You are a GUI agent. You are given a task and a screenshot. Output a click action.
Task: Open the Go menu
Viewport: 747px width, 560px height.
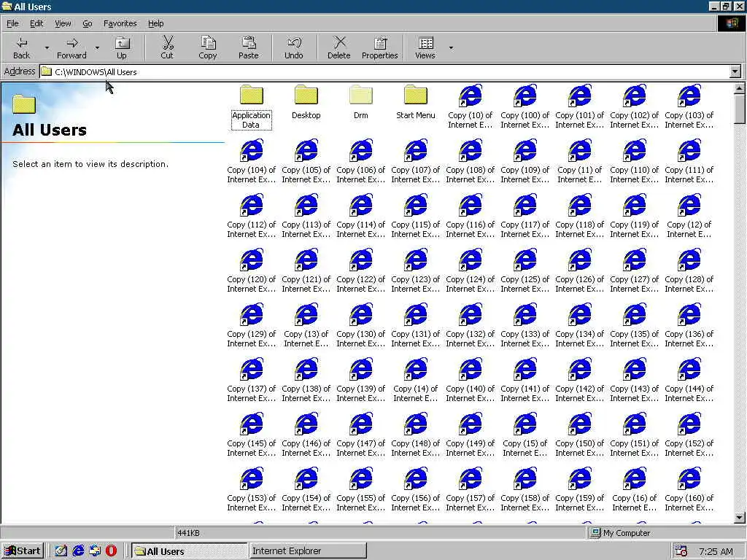point(88,23)
